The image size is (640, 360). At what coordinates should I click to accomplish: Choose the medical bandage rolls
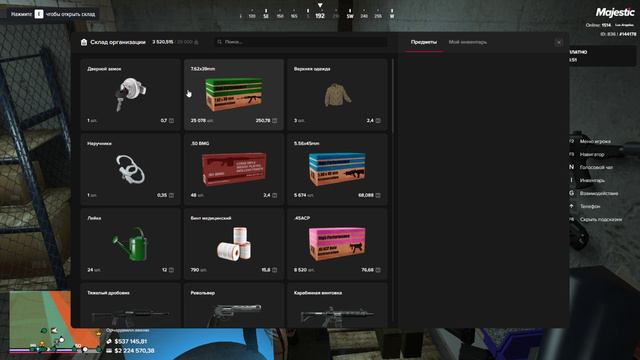click(233, 244)
